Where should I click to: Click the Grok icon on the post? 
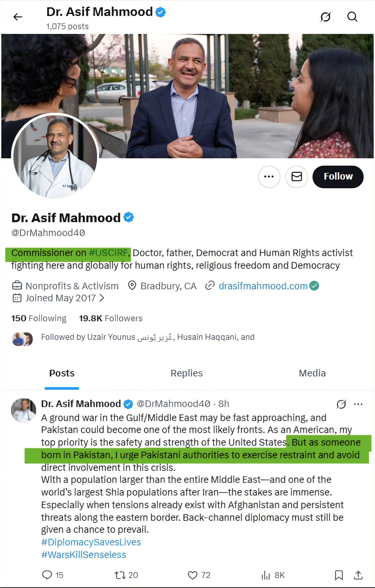click(341, 404)
